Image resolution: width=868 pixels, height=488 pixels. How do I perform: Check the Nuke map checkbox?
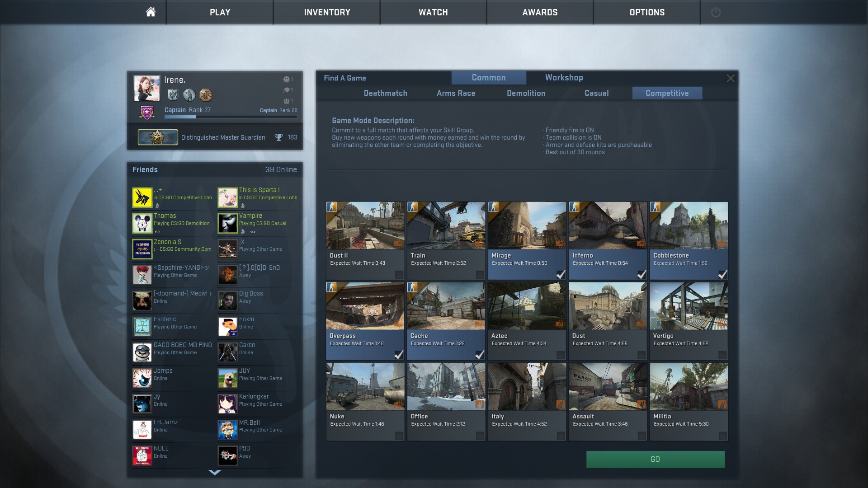399,436
